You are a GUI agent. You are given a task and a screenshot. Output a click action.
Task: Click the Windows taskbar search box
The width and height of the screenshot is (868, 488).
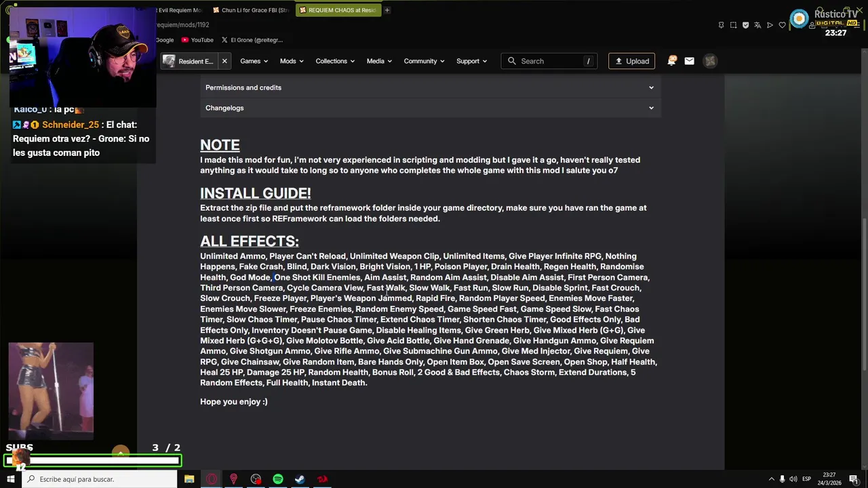coord(100,479)
